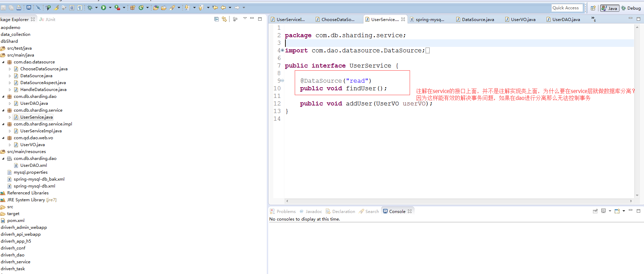Screen dimensions: 644x274
Task: Switch to the Debug perspective
Action: 631,8
